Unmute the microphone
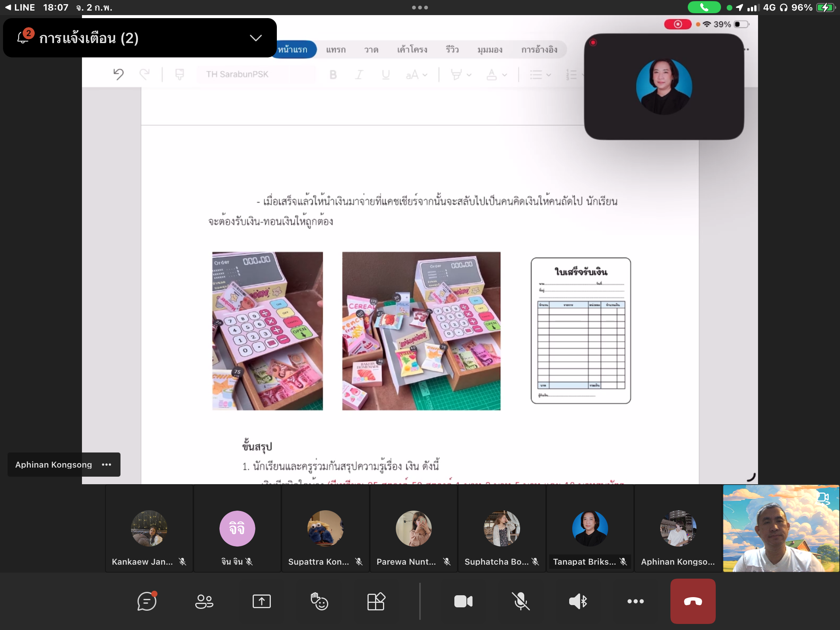The height and width of the screenshot is (630, 840). [x=520, y=601]
